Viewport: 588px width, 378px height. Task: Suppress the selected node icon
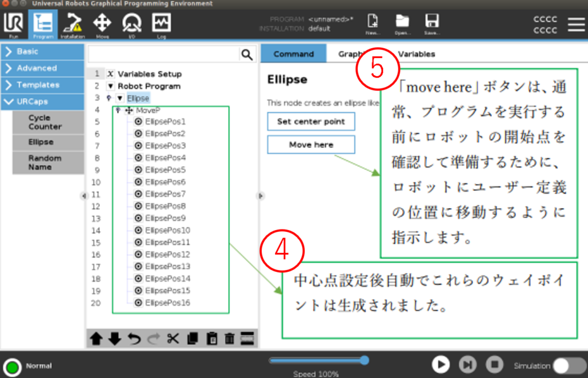coord(247,338)
